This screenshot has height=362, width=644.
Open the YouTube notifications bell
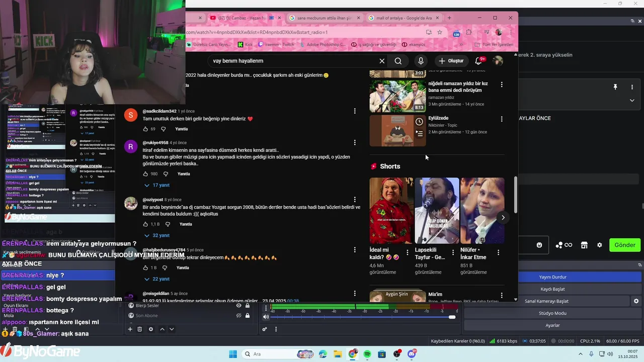[x=478, y=61]
